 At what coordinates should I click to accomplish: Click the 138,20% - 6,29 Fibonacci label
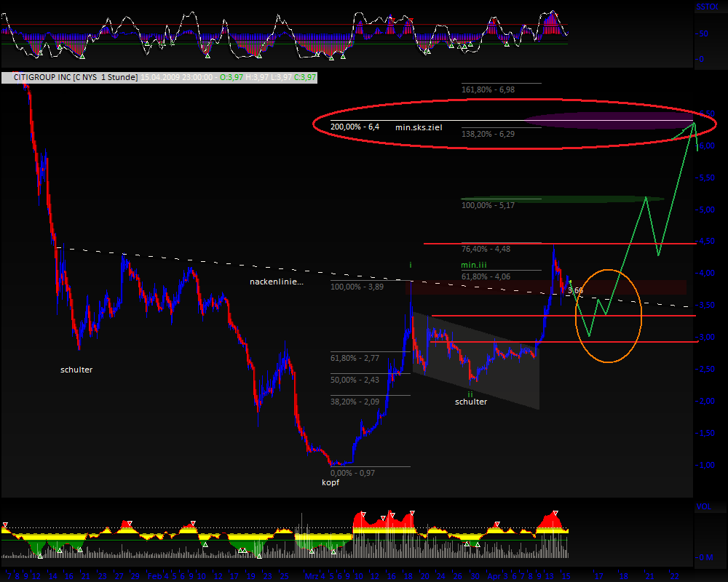coord(488,134)
